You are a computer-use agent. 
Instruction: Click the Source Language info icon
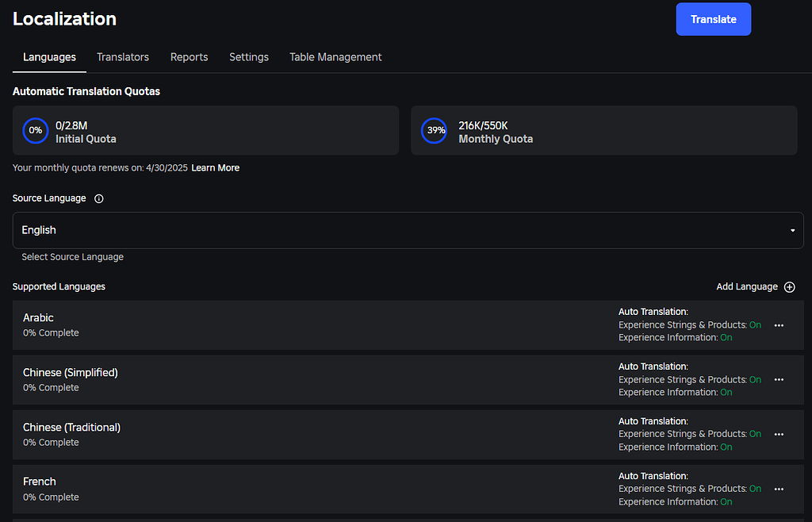click(x=99, y=199)
